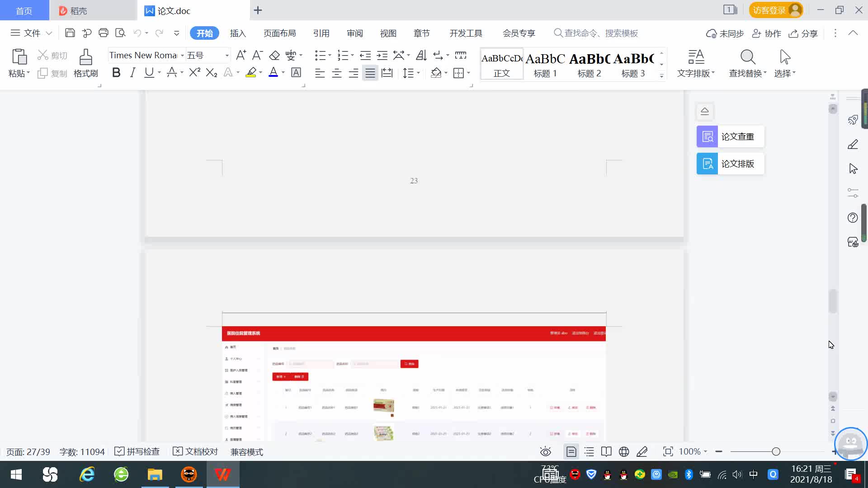Click the 协作 collaborate button
The image size is (868, 488).
coord(766,33)
